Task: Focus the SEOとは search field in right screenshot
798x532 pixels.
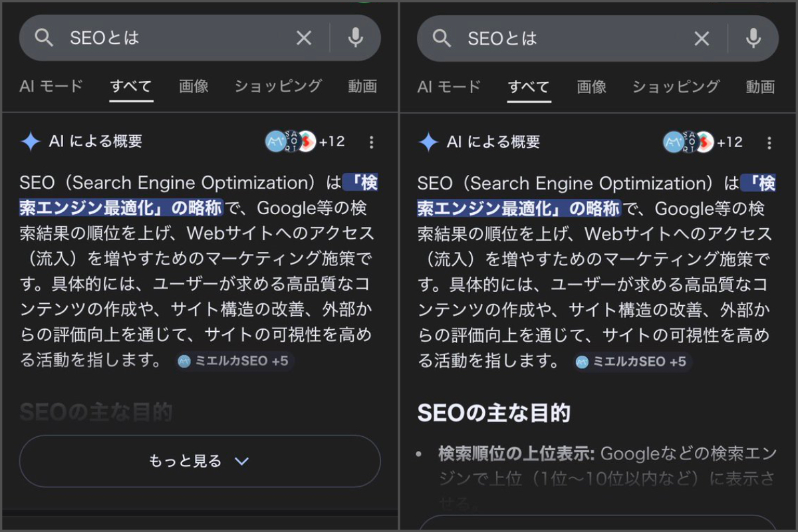Action: (565, 39)
